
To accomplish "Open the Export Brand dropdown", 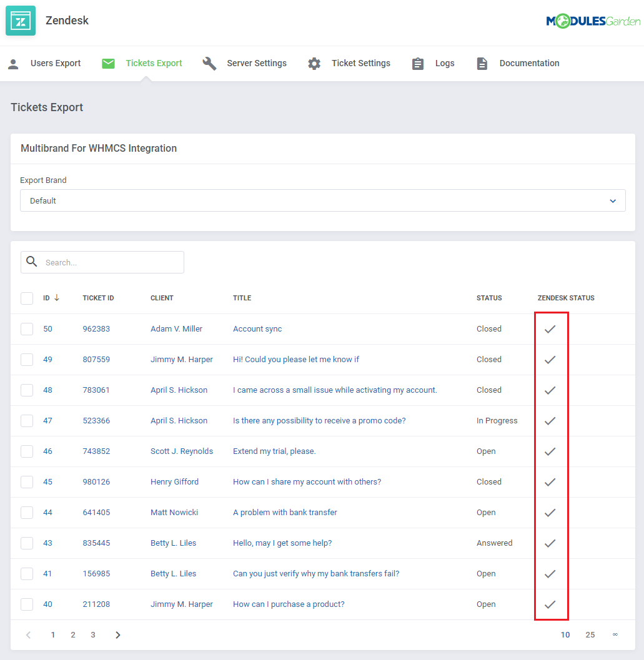I will (323, 201).
